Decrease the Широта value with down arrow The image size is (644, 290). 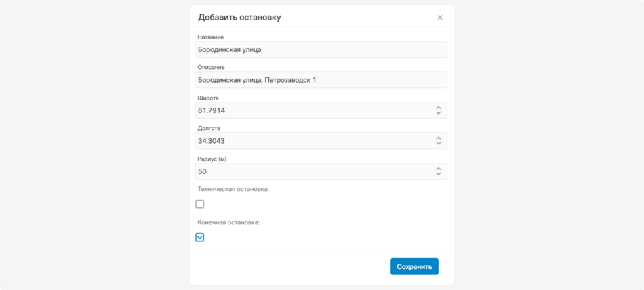438,113
